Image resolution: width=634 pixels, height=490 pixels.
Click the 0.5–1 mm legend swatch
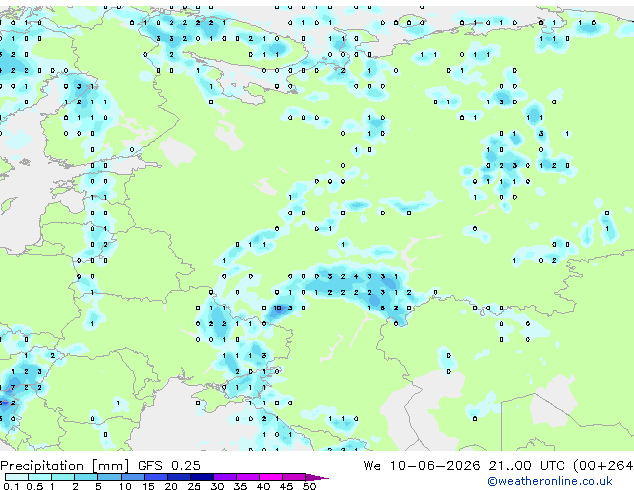[40, 477]
